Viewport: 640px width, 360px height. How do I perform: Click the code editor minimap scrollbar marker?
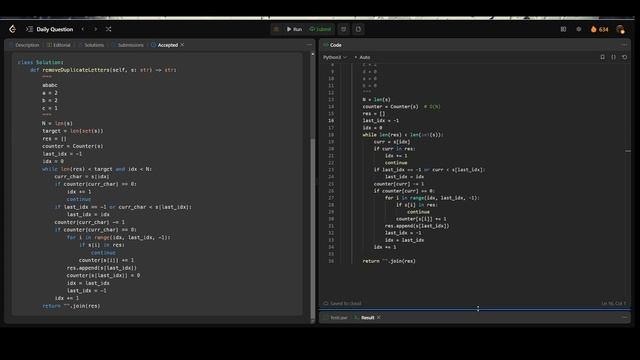point(628,151)
